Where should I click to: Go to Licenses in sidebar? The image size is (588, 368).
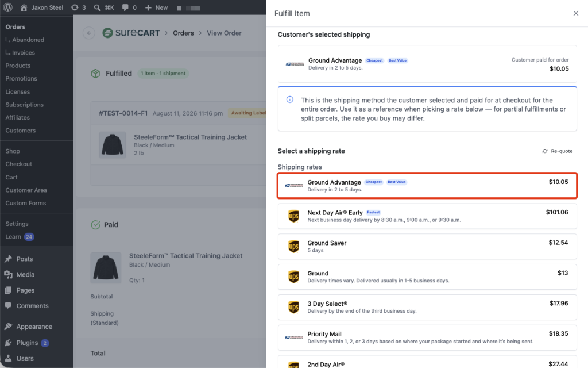pyautogui.click(x=18, y=91)
